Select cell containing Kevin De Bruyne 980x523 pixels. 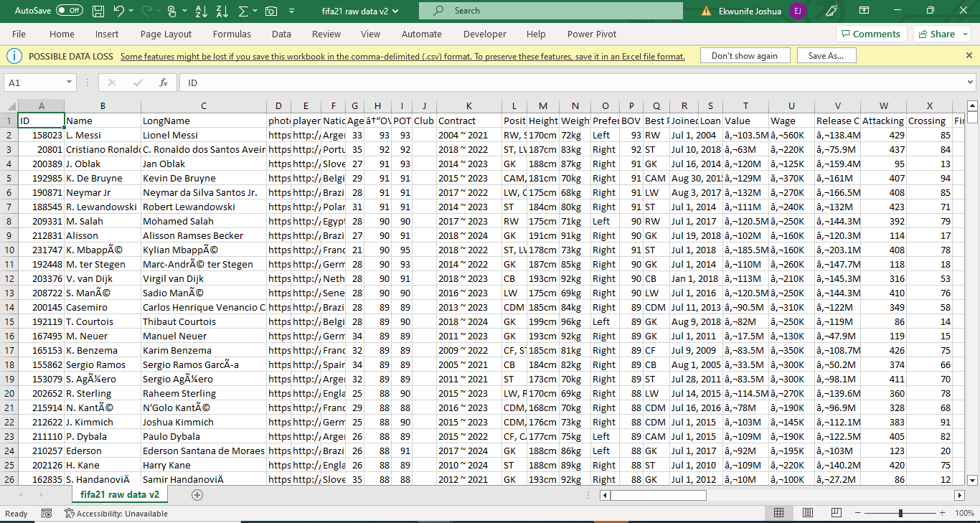(204, 178)
